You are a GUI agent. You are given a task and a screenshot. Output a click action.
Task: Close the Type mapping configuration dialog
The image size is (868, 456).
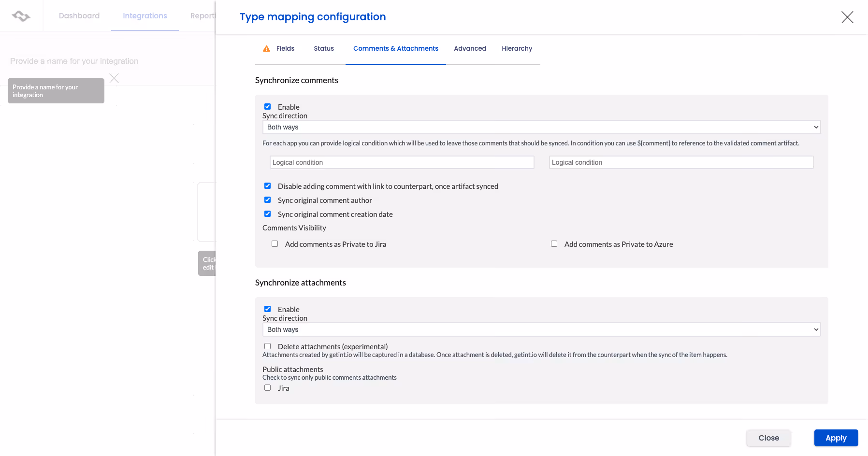point(847,16)
